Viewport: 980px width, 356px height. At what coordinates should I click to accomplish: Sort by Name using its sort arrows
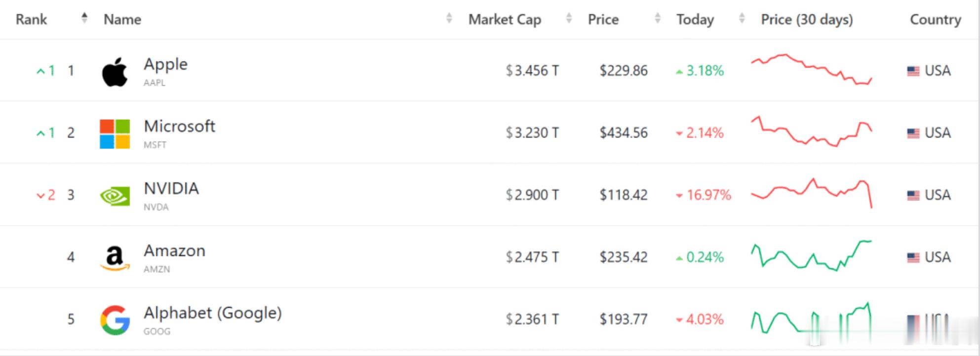pyautogui.click(x=449, y=18)
